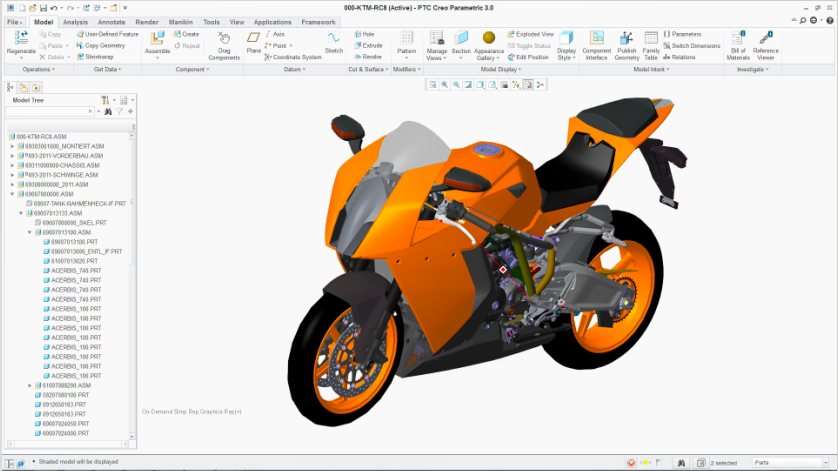Switch to the Annotate tab
The width and height of the screenshot is (838, 471).
(x=111, y=22)
